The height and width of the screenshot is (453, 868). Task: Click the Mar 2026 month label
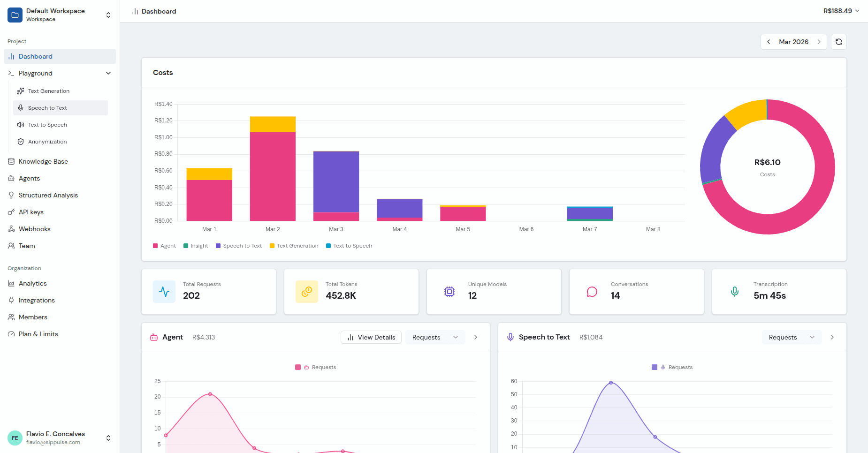[794, 42]
